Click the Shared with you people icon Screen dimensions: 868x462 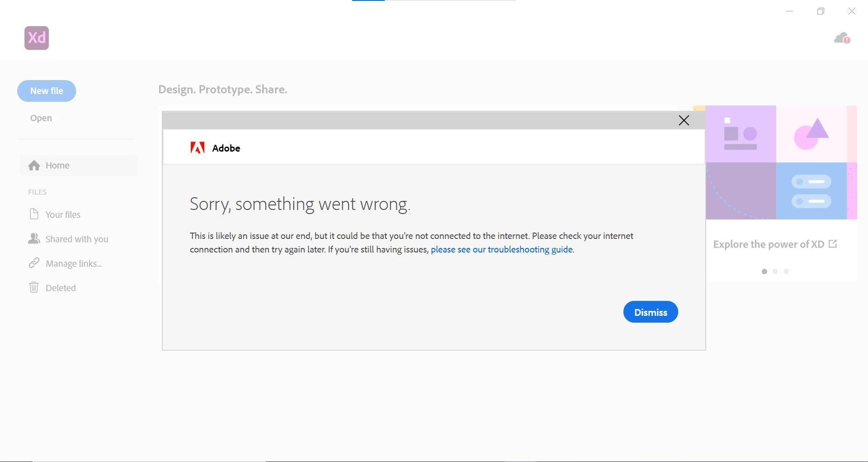[x=34, y=238]
